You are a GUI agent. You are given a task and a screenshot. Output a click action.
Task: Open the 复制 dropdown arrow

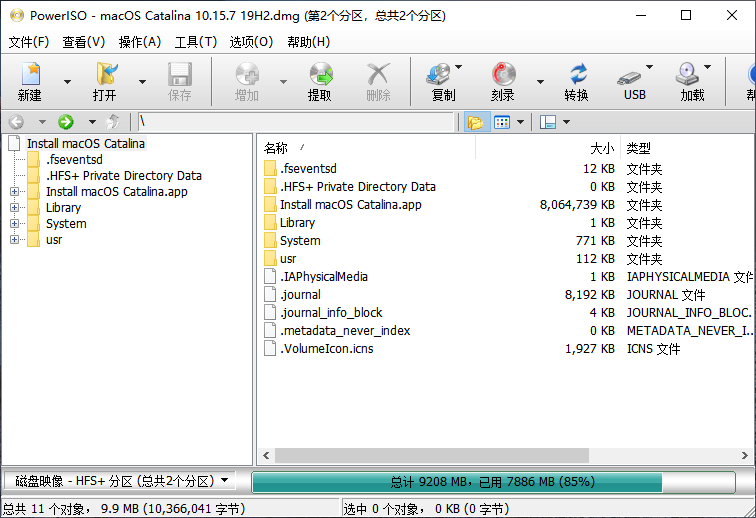point(459,67)
